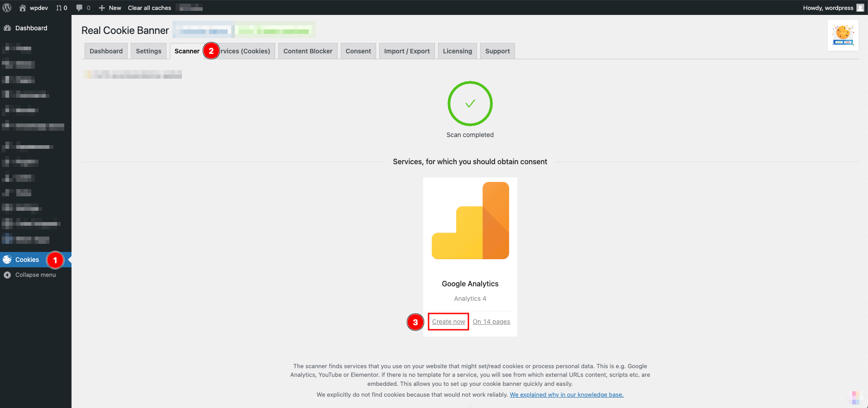The width and height of the screenshot is (868, 408).
Task: Open the knowledge base explanation link
Action: click(x=566, y=395)
